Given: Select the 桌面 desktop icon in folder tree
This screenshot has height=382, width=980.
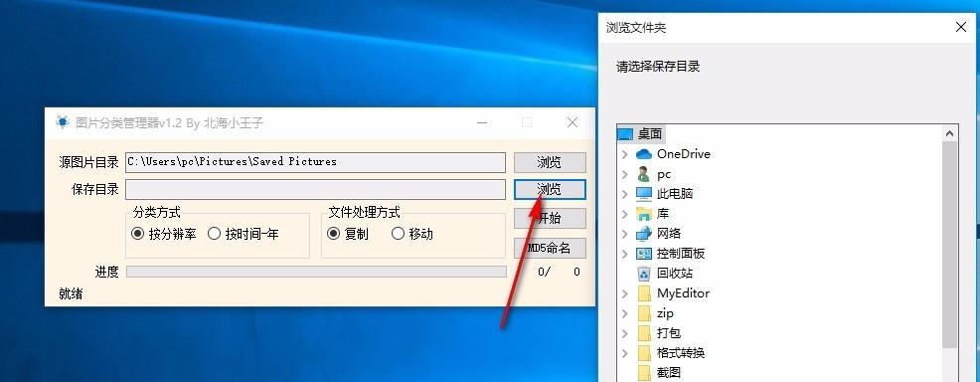Looking at the screenshot, I should pos(625,133).
